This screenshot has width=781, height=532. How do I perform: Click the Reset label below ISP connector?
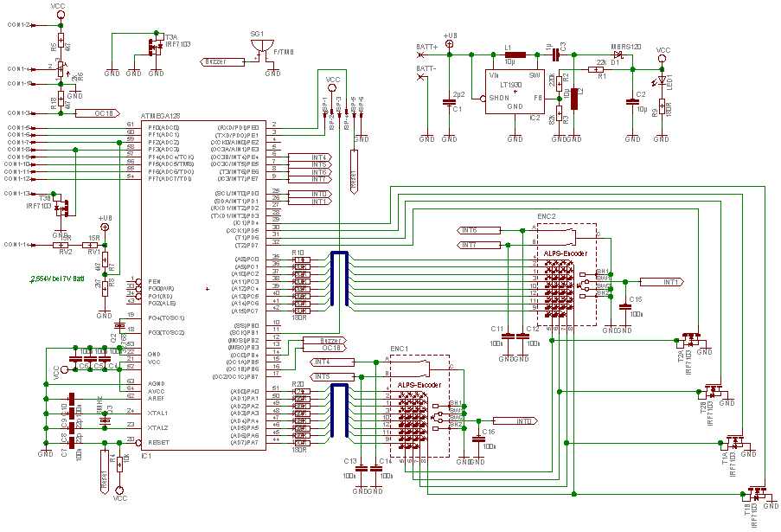click(354, 172)
